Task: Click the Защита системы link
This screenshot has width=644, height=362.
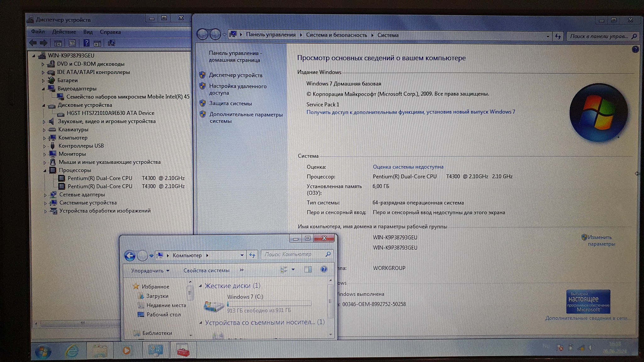Action: point(230,103)
